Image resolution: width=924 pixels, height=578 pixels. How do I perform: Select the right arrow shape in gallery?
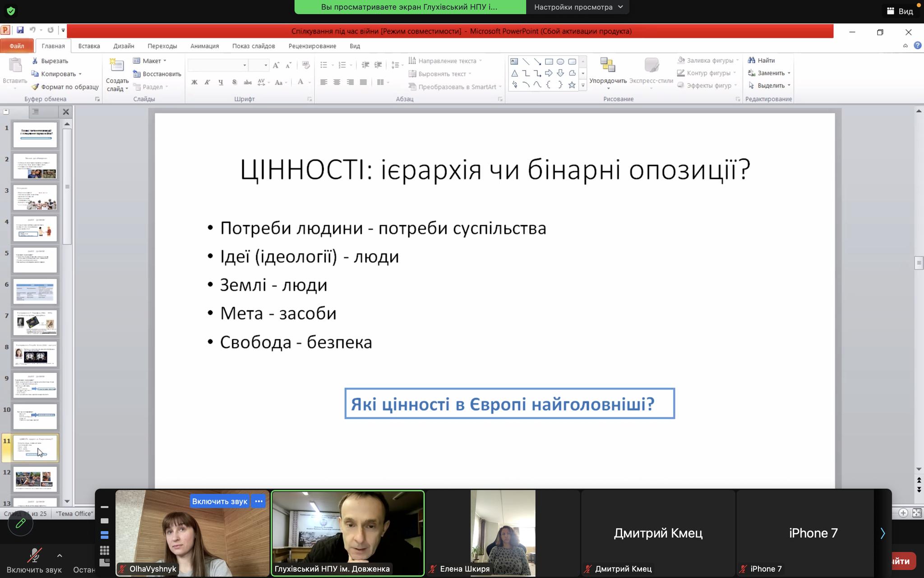tap(549, 73)
